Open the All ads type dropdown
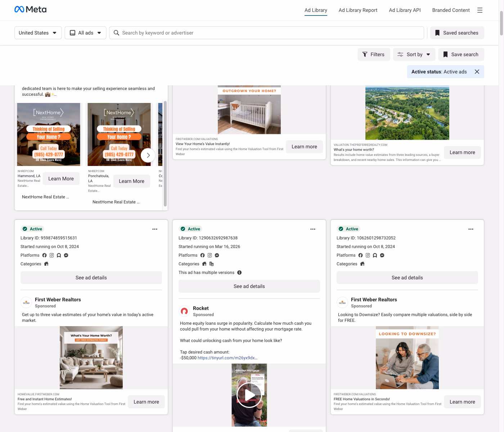The height and width of the screenshot is (432, 504). coord(85,33)
